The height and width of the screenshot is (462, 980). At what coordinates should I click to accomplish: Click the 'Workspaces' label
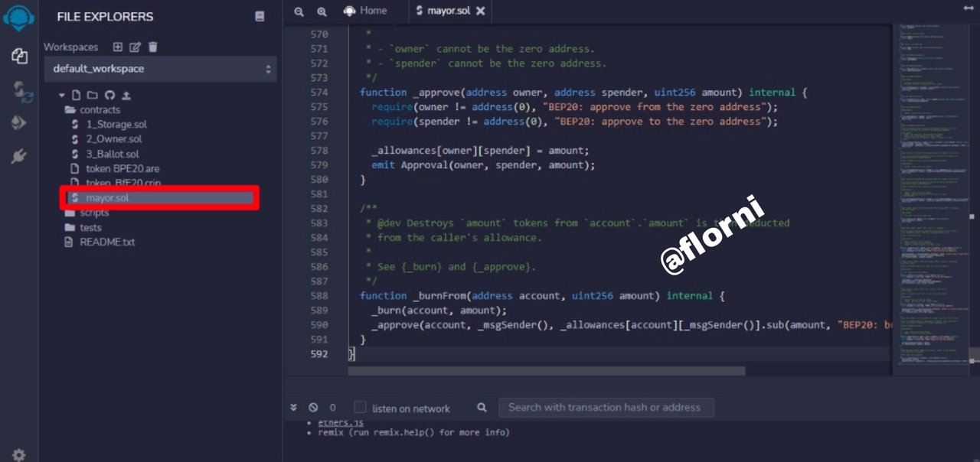click(70, 47)
